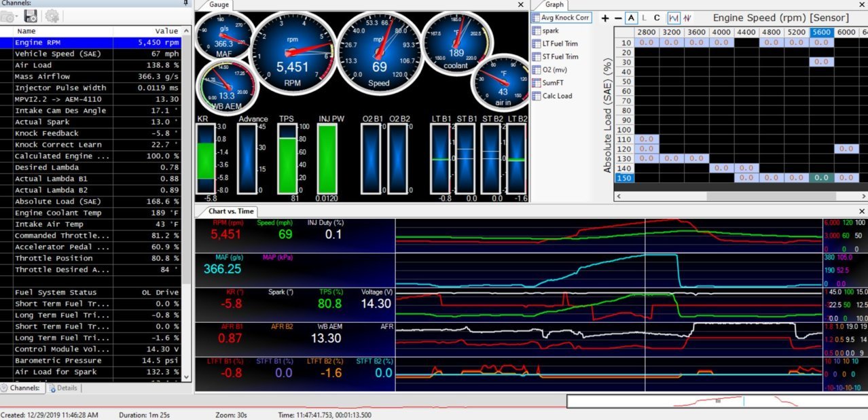Expand dropdown arrow beside folder icon
Image resolution: width=868 pixels, height=420 pixels.
pyautogui.click(x=18, y=17)
